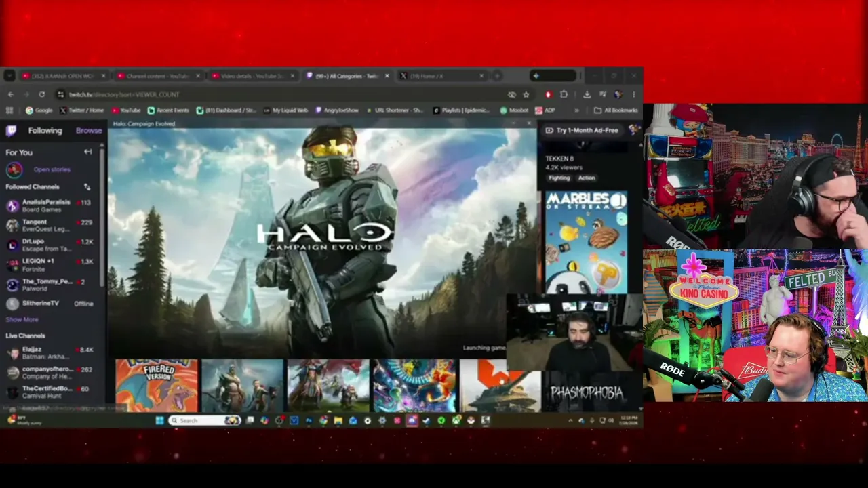Image resolution: width=868 pixels, height=488 pixels.
Task: Select the Fighting tag under TEKKEN 8
Action: pyautogui.click(x=559, y=178)
